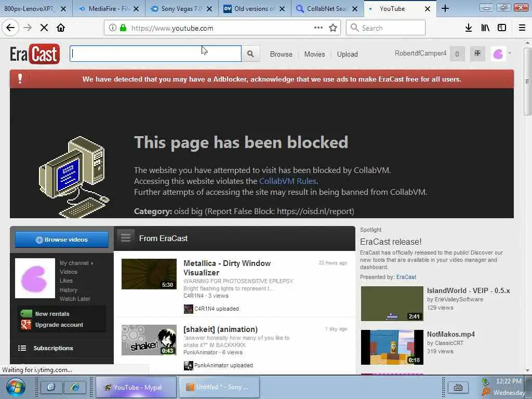Click the [shakeit] (animation) title
The height and width of the screenshot is (399, 532).
point(220,329)
